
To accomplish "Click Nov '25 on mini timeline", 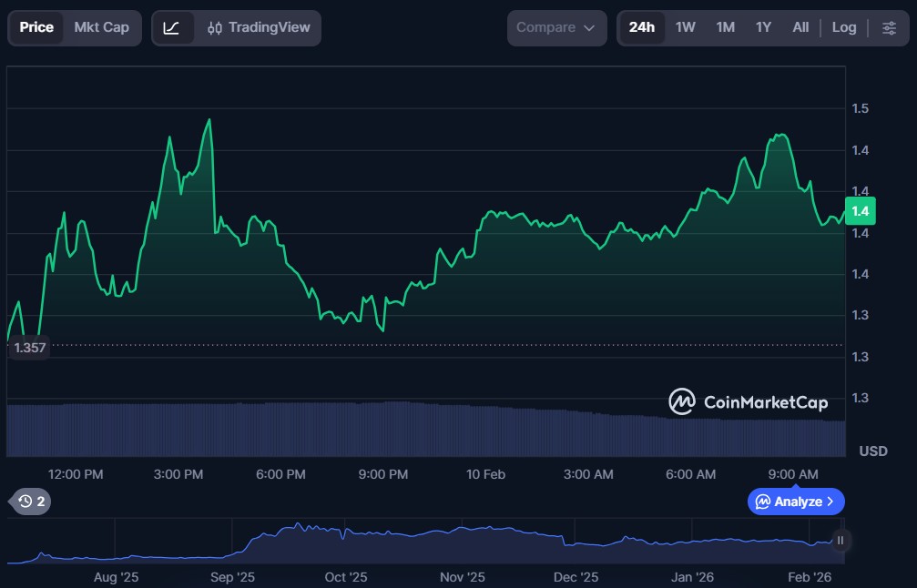I will [463, 577].
